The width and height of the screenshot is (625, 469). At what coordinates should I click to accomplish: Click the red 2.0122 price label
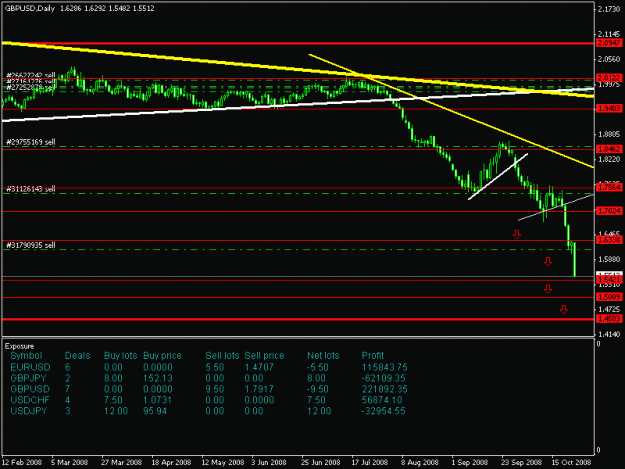609,77
